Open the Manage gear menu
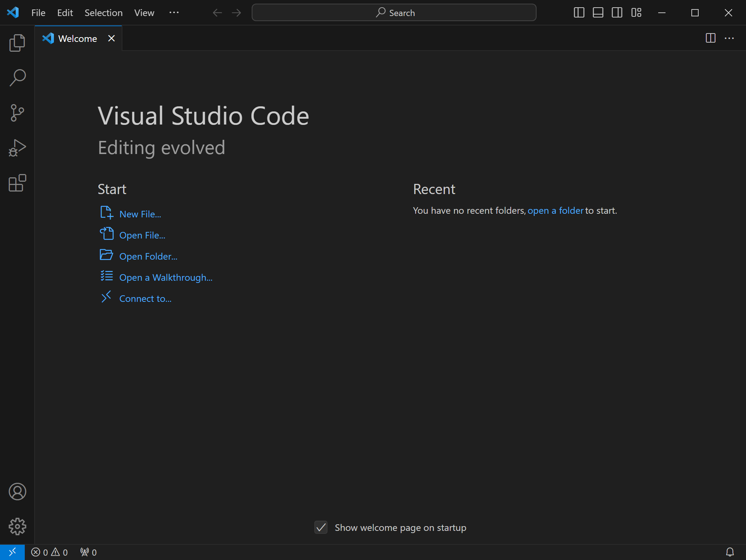 coord(17,527)
